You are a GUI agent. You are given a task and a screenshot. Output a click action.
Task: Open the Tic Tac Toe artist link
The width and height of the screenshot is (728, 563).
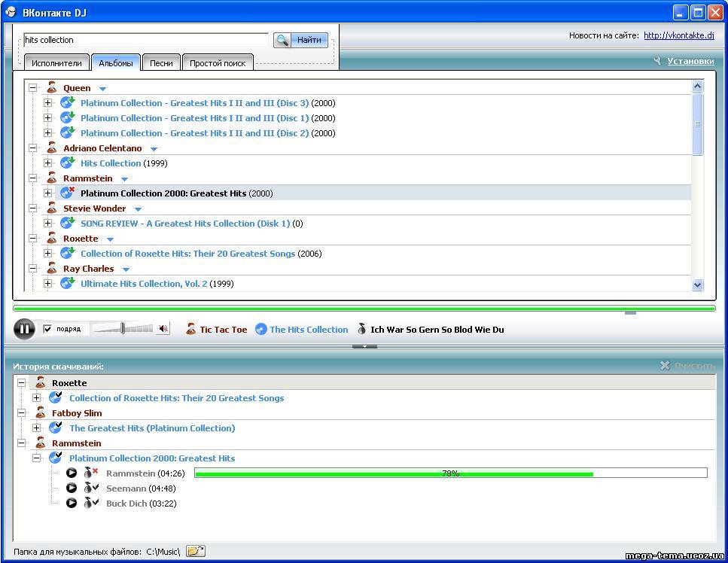(224, 329)
